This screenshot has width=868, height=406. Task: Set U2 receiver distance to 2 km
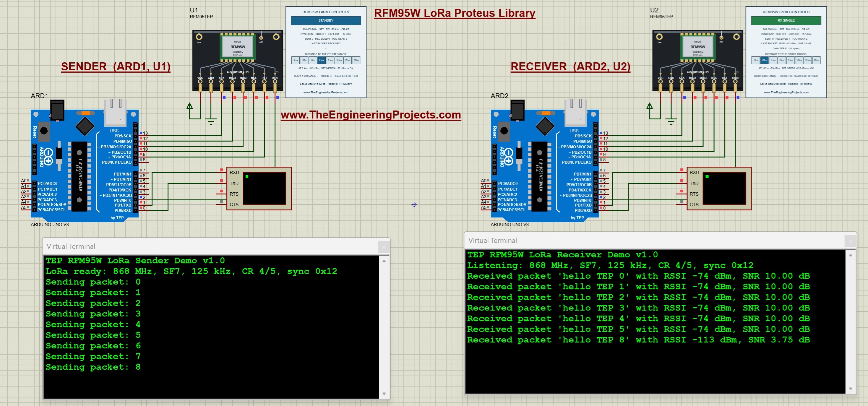pyautogui.click(x=782, y=60)
